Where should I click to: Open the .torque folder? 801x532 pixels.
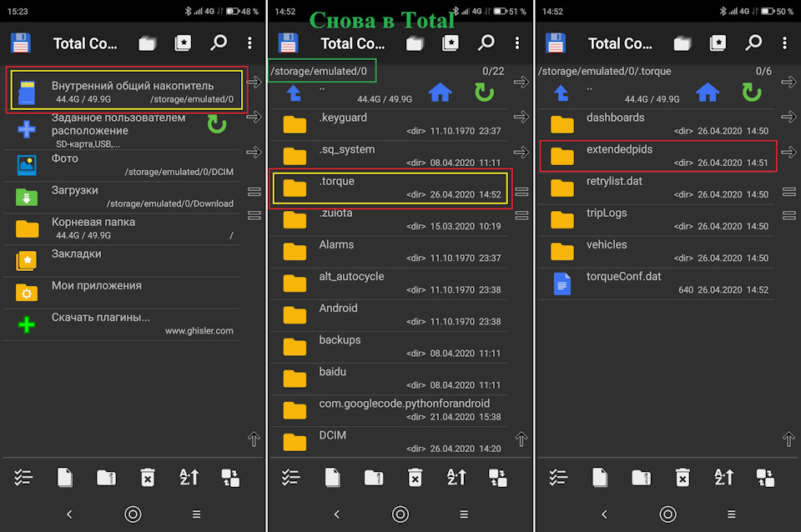tap(390, 188)
